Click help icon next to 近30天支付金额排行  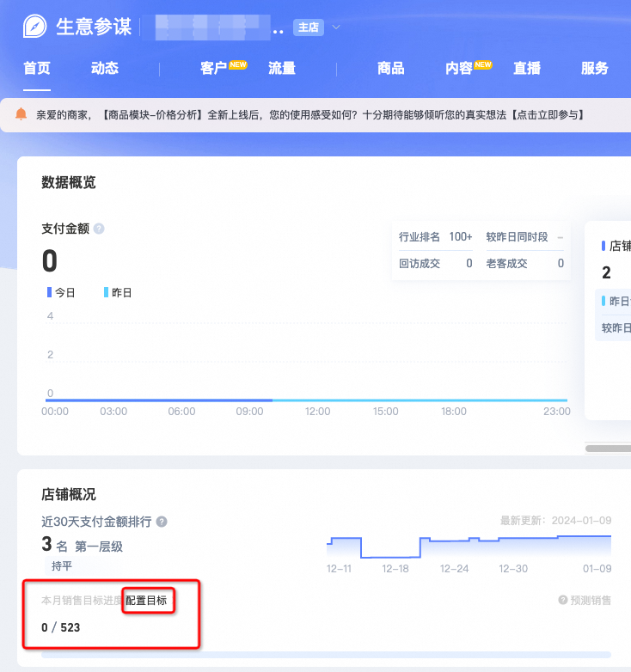[x=162, y=522]
